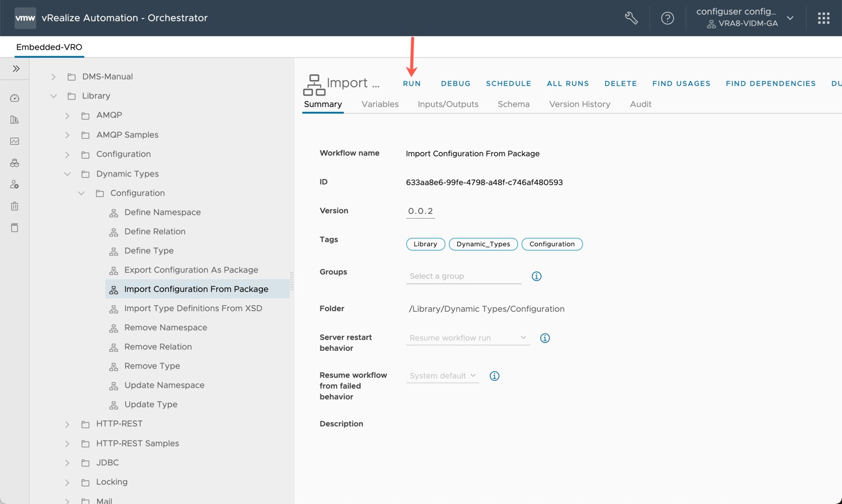Expand the AMQP folder
842x504 pixels.
point(67,115)
